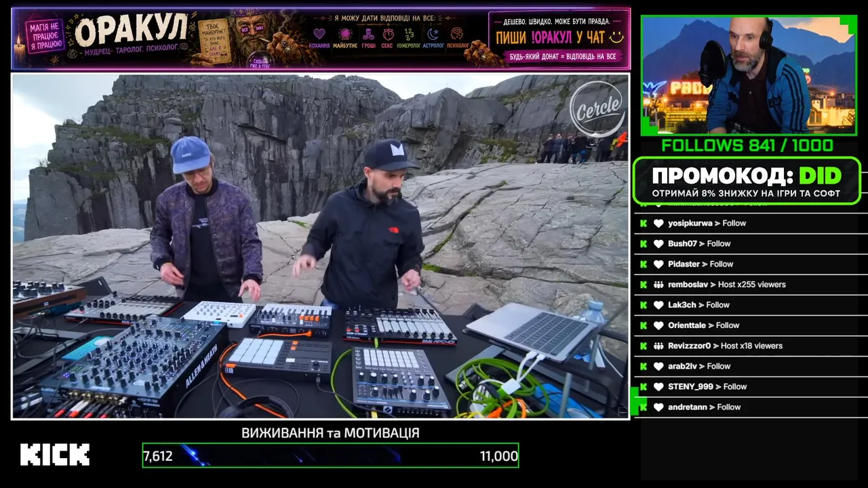This screenshot has width=868, height=488.
Task: Click the heart icon beside STENY_999
Action: click(658, 386)
